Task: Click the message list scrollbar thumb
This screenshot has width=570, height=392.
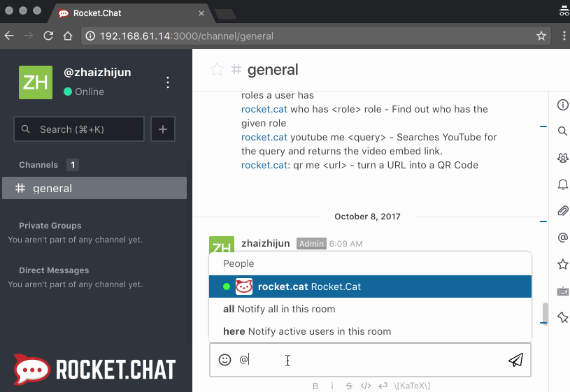Action: (x=546, y=313)
